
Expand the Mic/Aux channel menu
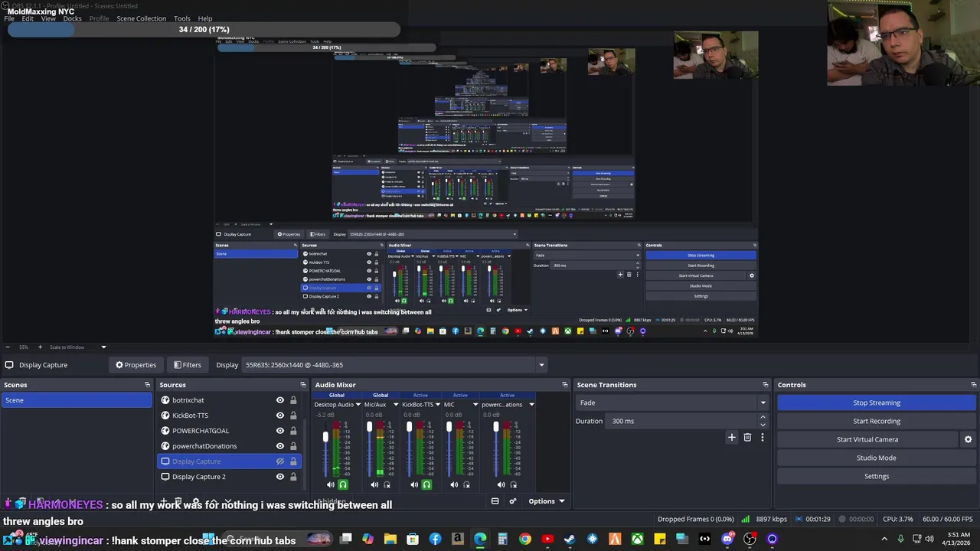[x=395, y=405]
